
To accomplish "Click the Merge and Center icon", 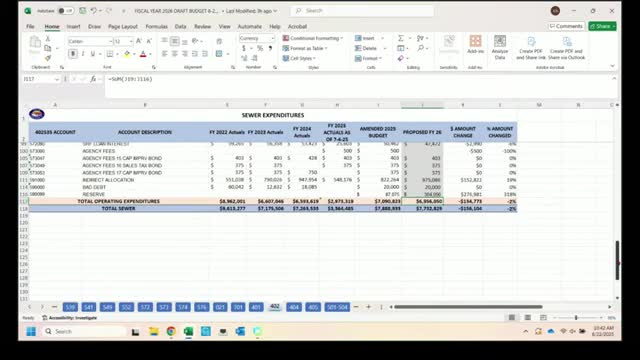I will click(219, 54).
